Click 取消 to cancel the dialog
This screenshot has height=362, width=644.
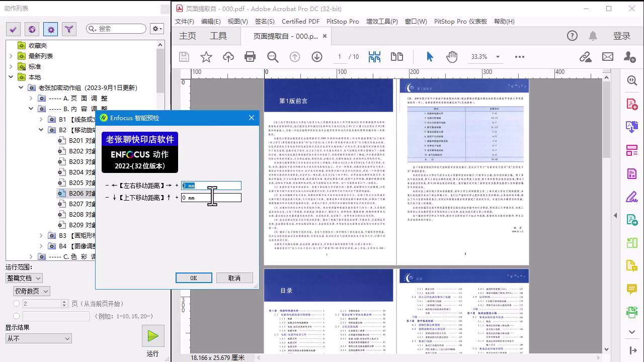click(x=234, y=278)
